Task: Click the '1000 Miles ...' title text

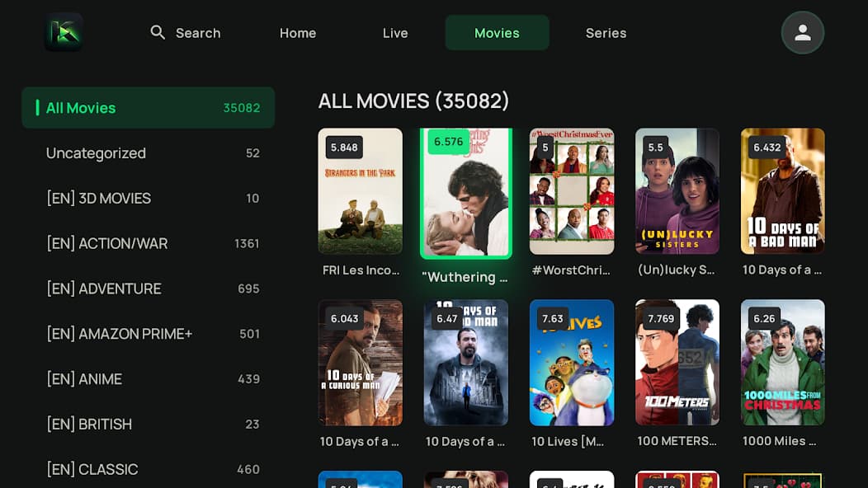Action: coord(780,441)
